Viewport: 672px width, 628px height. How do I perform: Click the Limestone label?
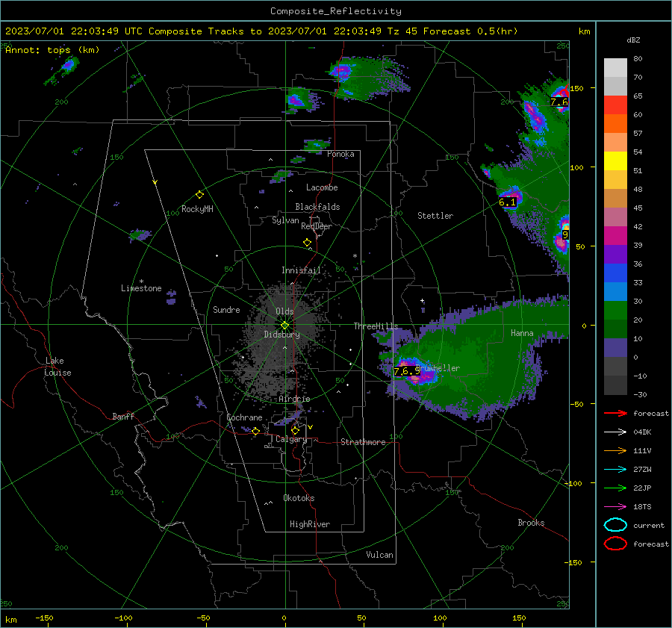click(x=141, y=288)
